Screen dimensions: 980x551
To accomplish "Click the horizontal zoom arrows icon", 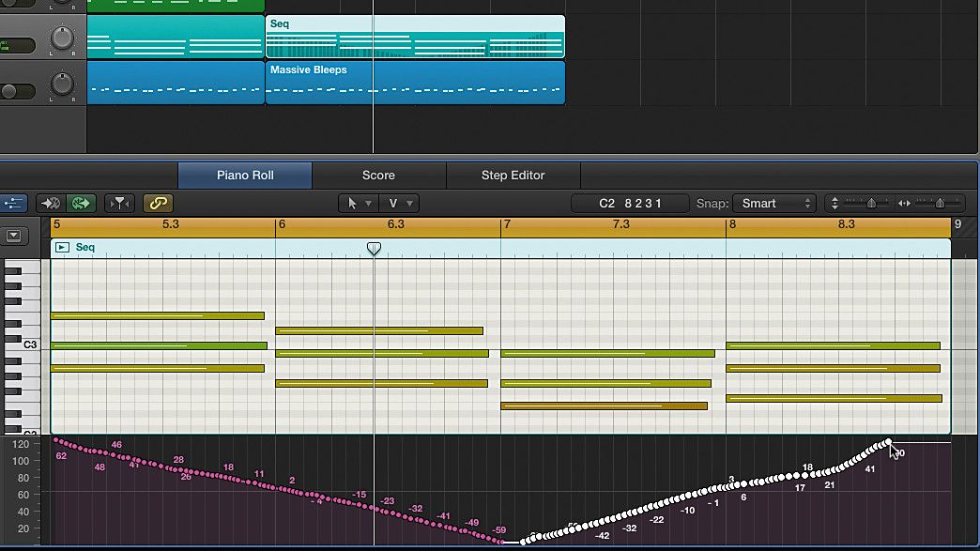I will pyautogui.click(x=905, y=203).
